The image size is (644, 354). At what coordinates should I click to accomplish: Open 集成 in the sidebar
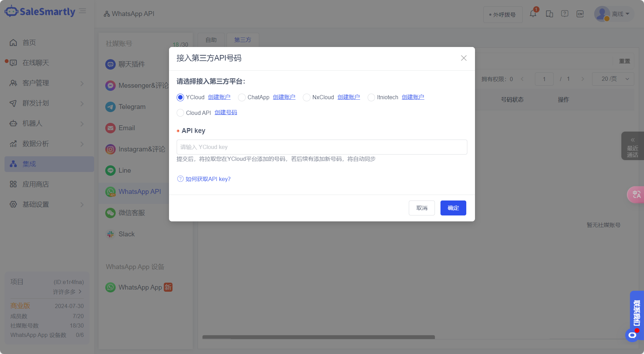(49, 164)
